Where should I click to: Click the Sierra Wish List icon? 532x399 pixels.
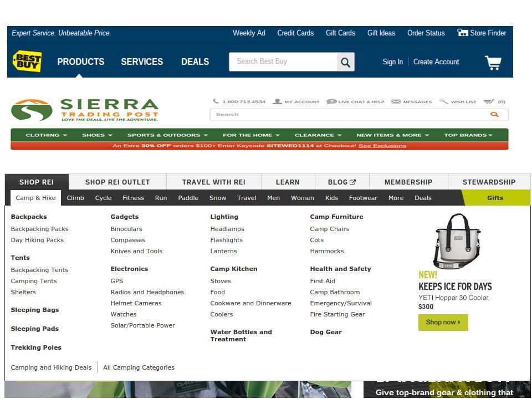pyautogui.click(x=444, y=101)
